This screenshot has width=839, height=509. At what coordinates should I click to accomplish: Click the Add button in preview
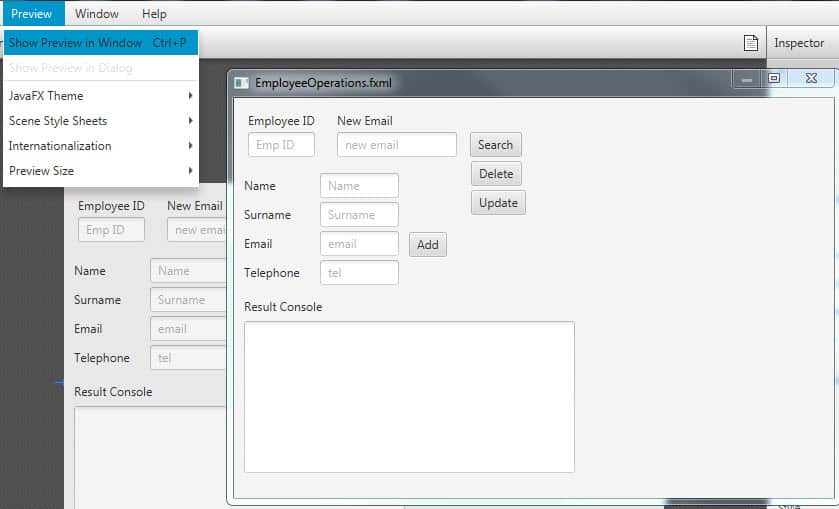pyautogui.click(x=428, y=244)
